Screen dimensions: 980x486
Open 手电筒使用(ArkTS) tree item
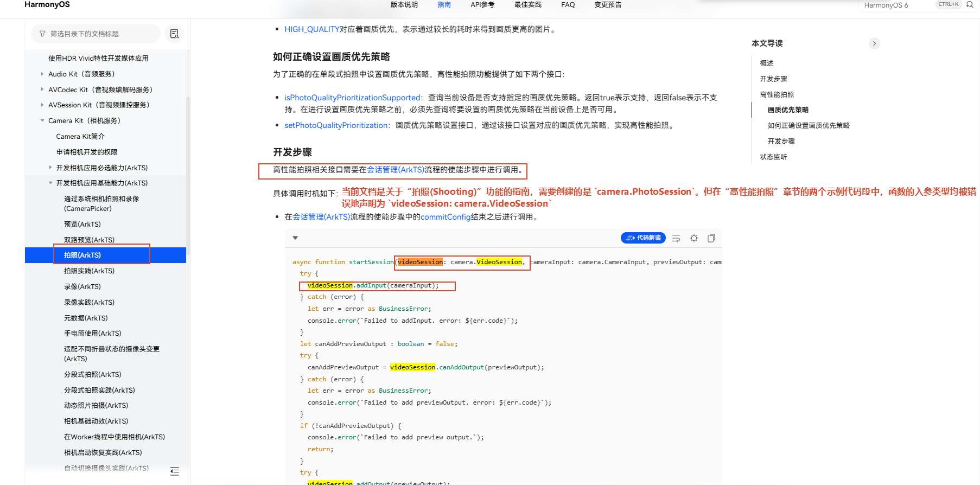[x=93, y=333]
